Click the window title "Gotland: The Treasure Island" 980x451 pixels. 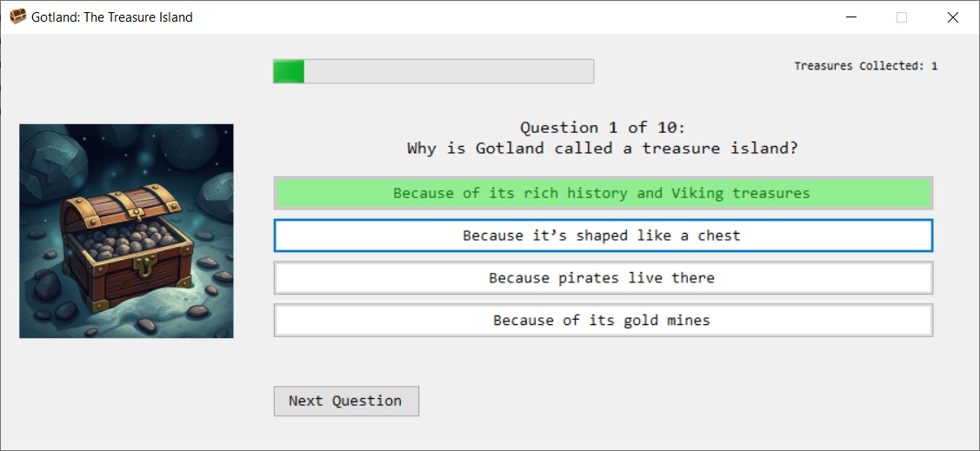click(x=112, y=17)
